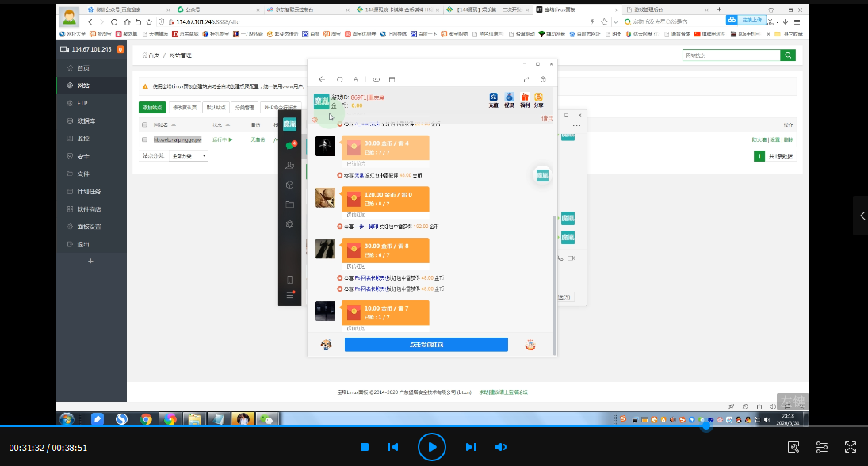Enter fullscreen mode in the video player

pos(851,447)
